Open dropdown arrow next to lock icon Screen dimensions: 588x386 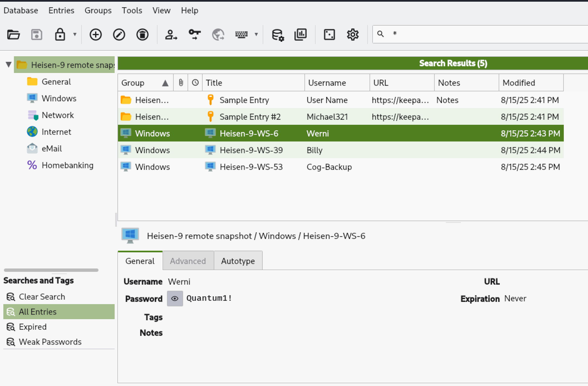pyautogui.click(x=75, y=35)
